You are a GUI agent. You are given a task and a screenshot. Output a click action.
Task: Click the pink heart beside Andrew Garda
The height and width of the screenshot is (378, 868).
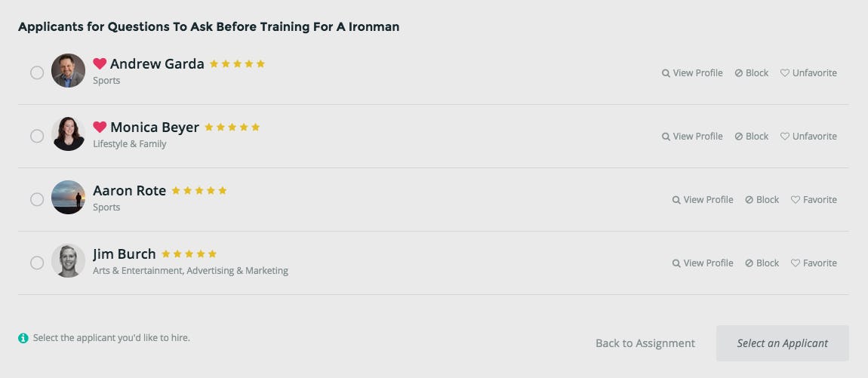tap(100, 64)
